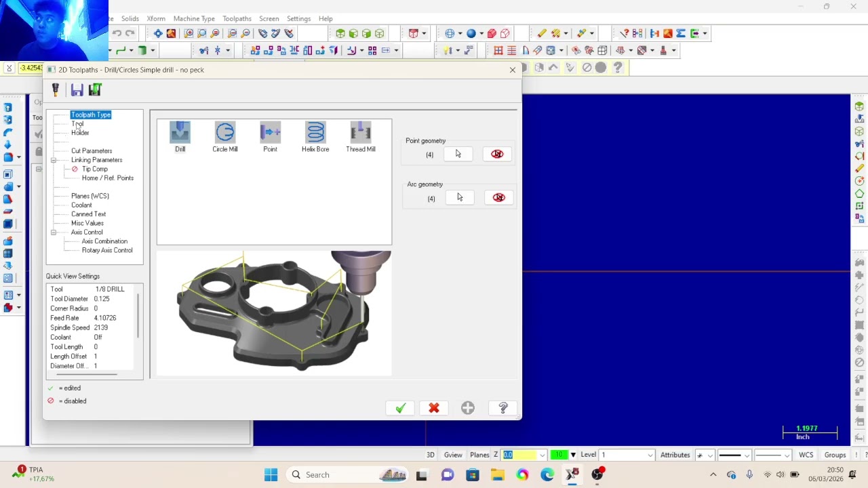Click the plus Apply button in dialog

(x=468, y=408)
